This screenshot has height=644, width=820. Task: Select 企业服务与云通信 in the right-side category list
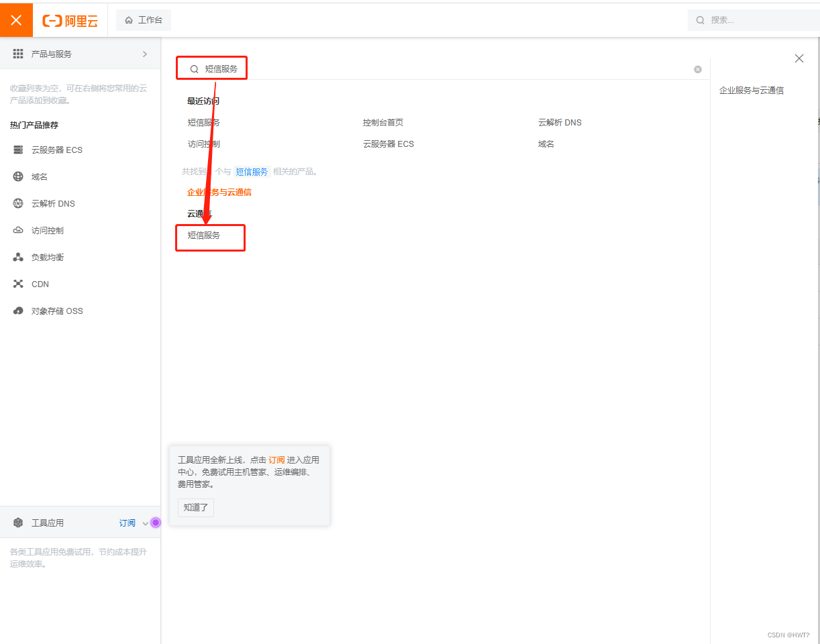click(x=752, y=90)
